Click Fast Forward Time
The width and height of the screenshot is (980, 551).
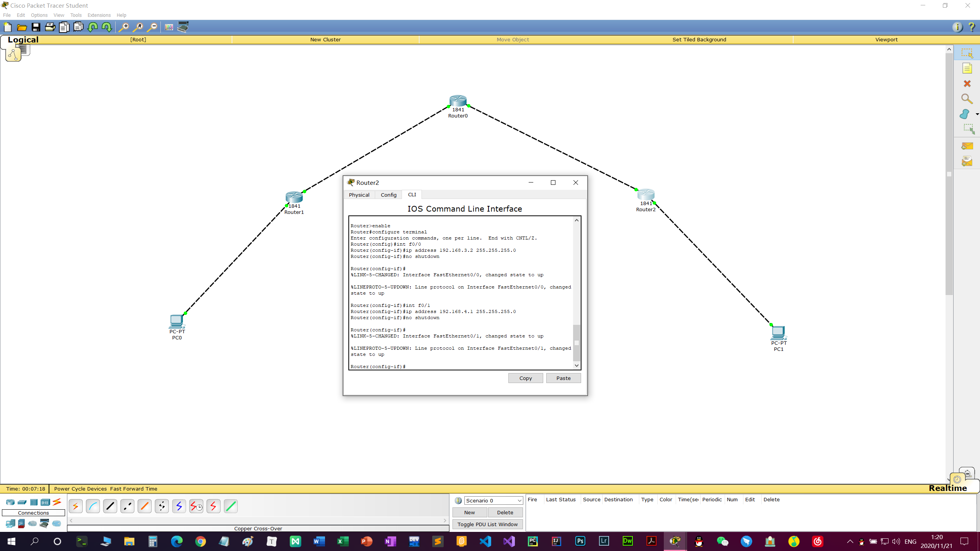click(x=134, y=489)
